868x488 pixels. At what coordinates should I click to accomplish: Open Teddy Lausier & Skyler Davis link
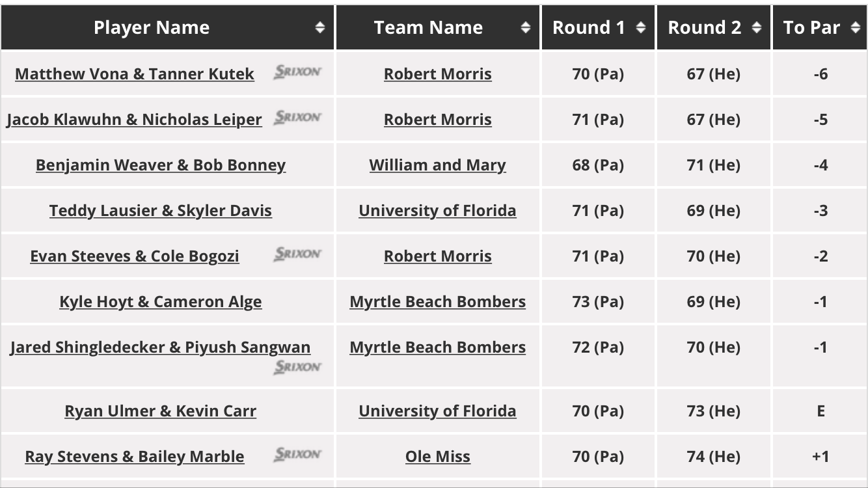click(x=161, y=211)
